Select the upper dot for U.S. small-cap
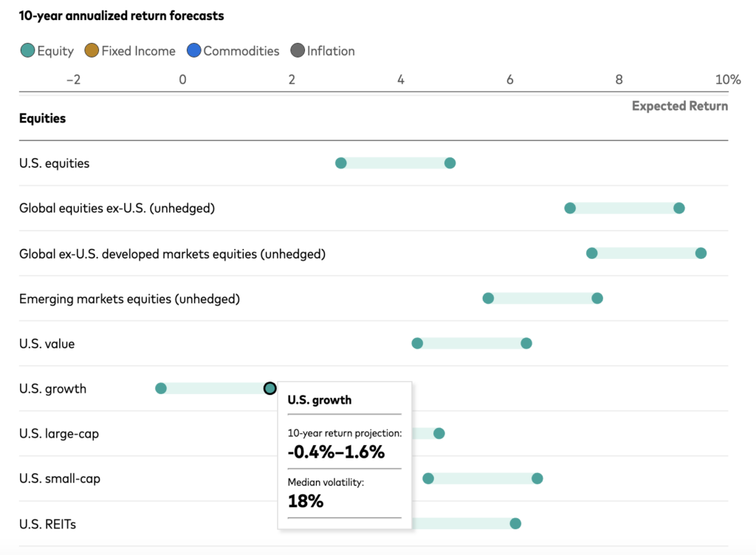The height and width of the screenshot is (555, 756). click(x=537, y=478)
